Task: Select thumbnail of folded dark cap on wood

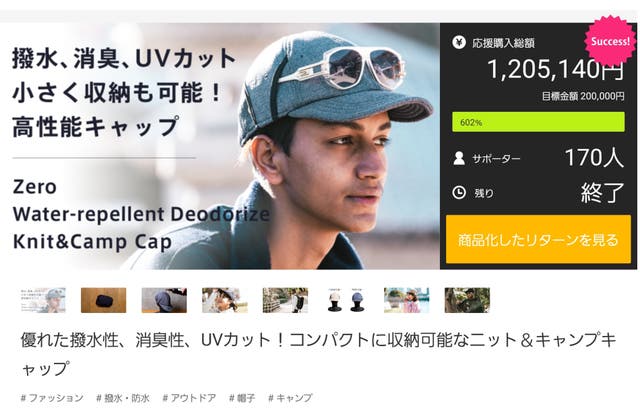Action: (104, 300)
